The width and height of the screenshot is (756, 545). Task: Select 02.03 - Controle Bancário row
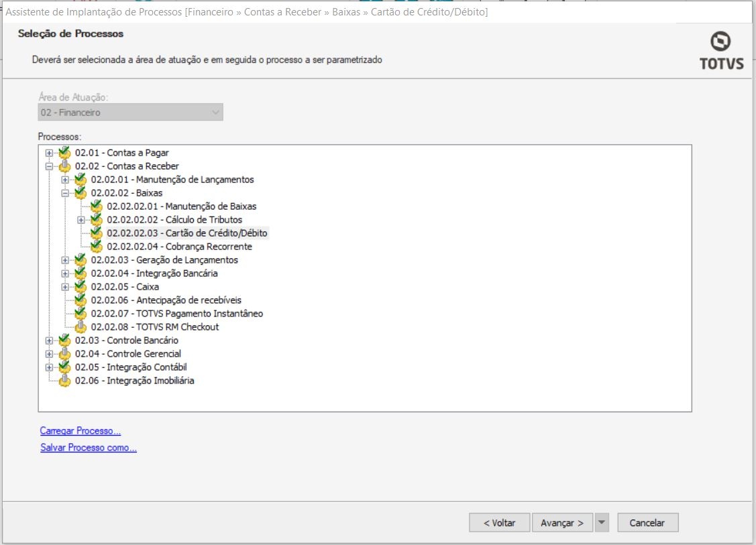[126, 340]
